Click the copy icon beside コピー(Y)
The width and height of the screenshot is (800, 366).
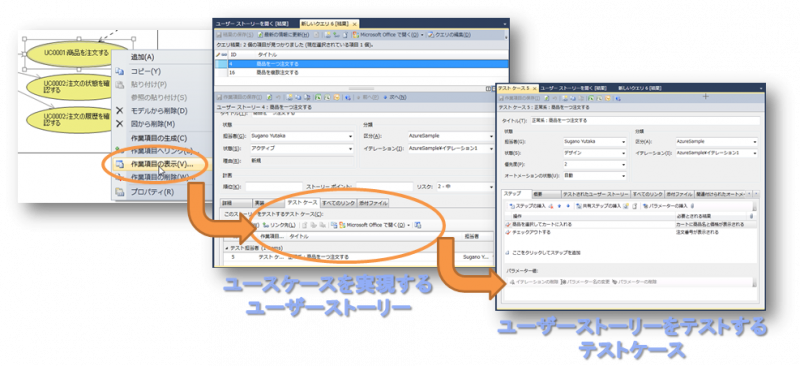[119, 71]
